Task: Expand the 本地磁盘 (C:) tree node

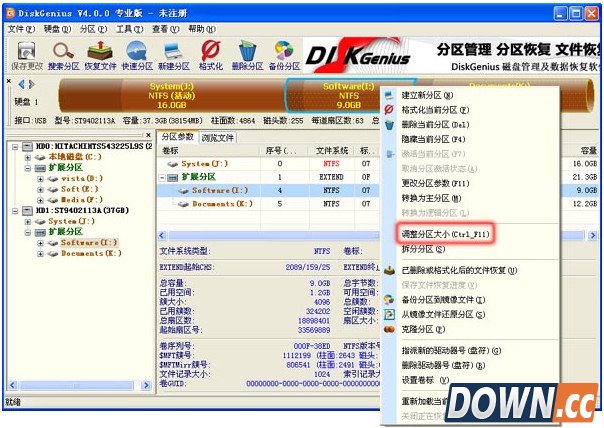Action: (x=28, y=157)
